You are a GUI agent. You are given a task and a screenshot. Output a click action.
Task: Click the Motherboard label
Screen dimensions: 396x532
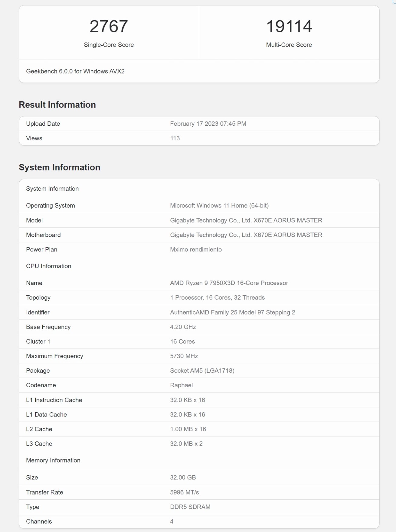tap(43, 235)
